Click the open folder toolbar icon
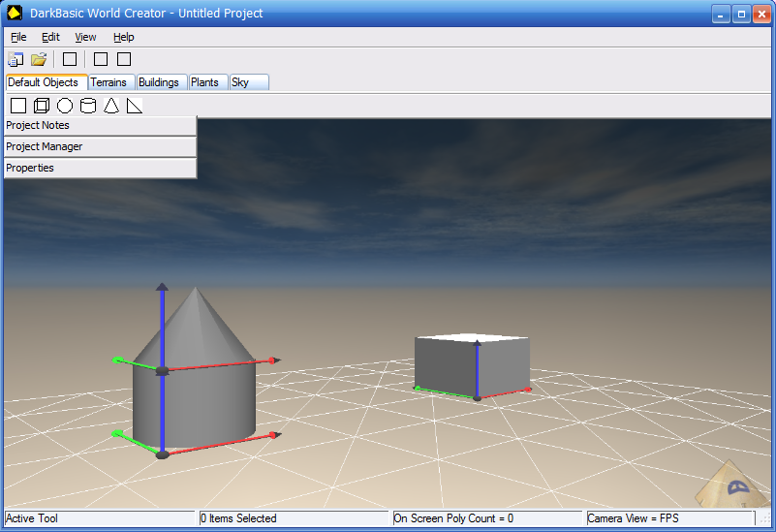 click(39, 59)
